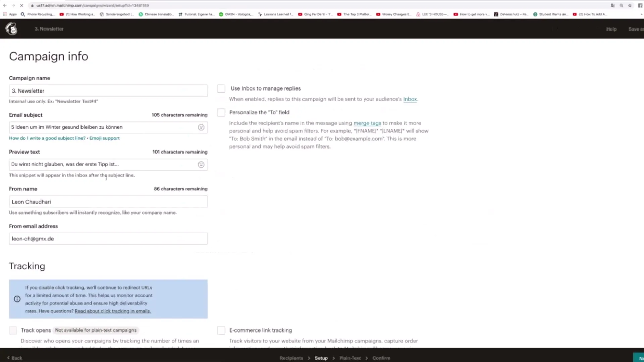Screen dimensions: 644x362
Task: Open the Apps bookmarks shortcut
Action: coord(10,14)
